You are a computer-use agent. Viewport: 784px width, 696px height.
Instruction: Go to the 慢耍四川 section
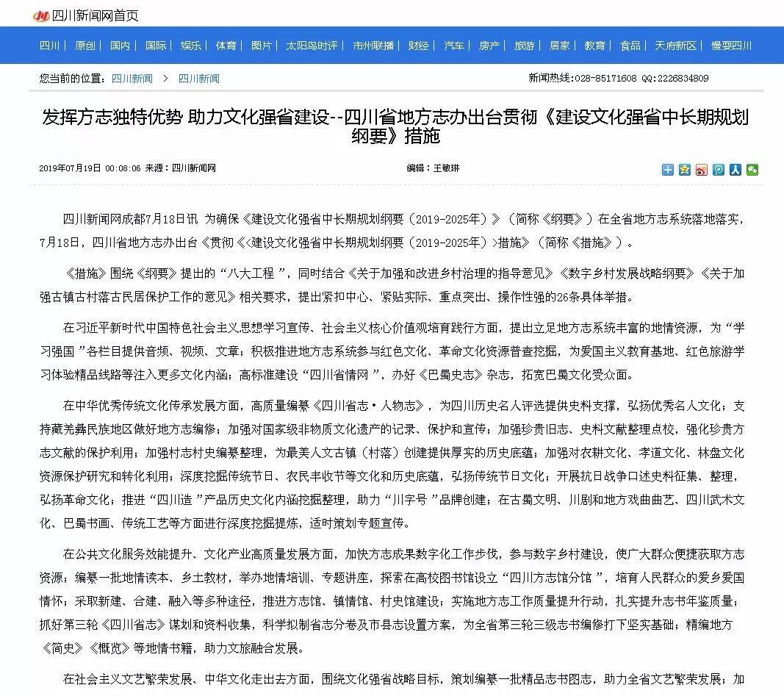pos(731,46)
